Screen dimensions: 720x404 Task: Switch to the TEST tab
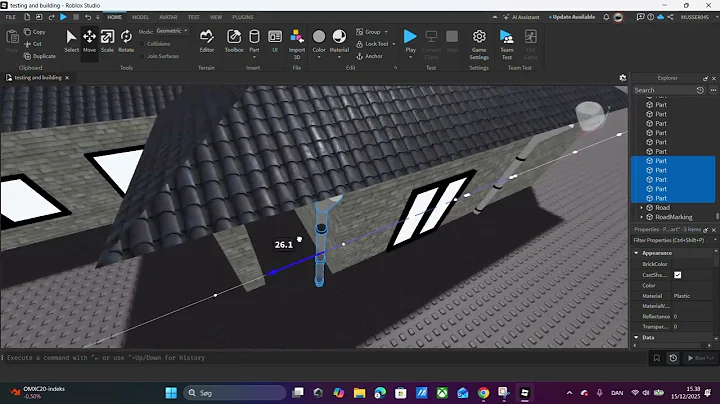tap(194, 17)
